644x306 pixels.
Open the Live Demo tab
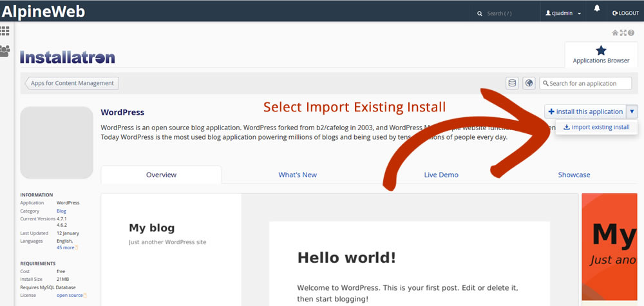point(441,175)
